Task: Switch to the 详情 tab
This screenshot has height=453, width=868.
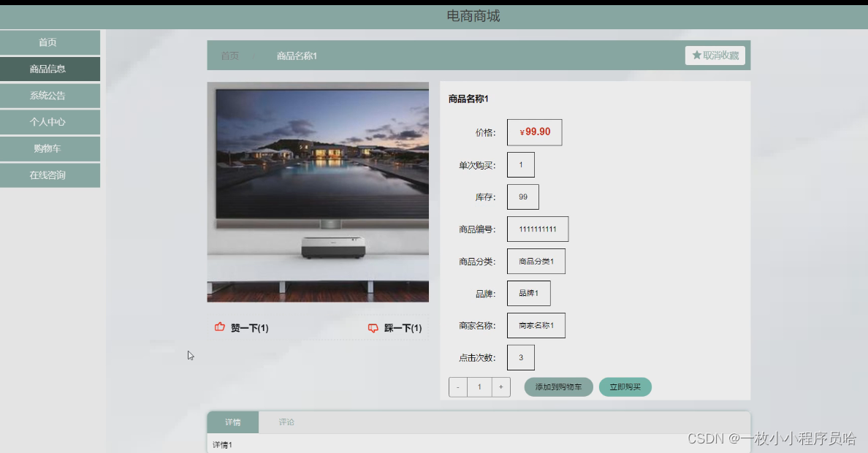Action: [233, 422]
